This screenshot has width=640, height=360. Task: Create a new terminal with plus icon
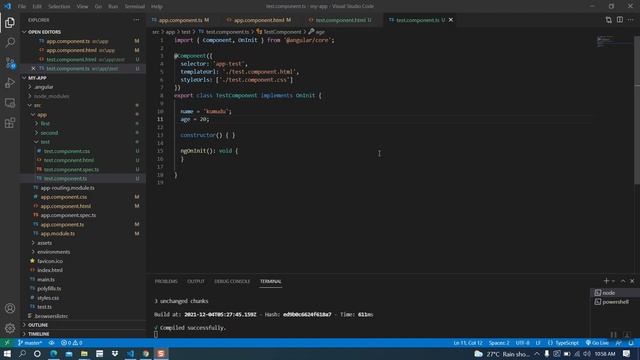606,281
